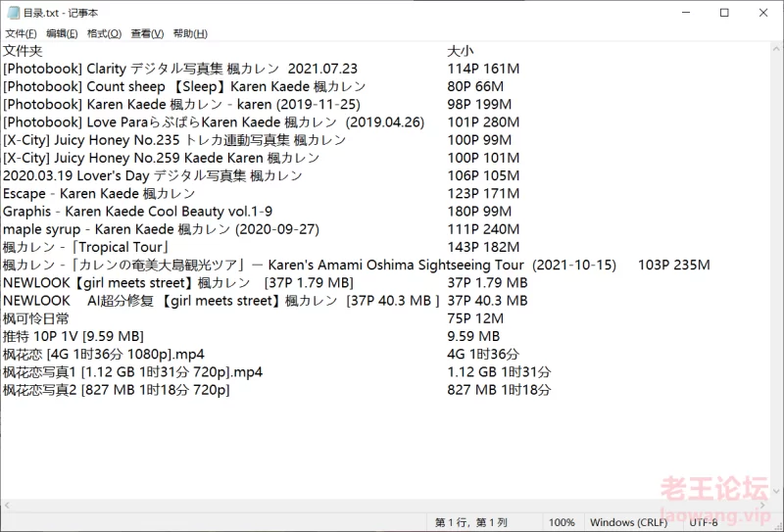Click the value 827 MB 1时18分
The height and width of the screenshot is (532, 784).
tap(499, 390)
